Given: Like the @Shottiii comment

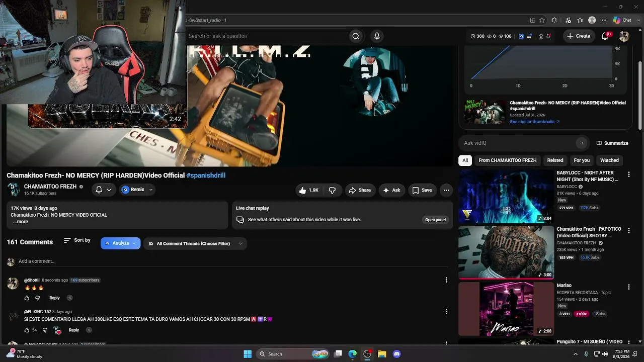Looking at the screenshot, I should click(27, 298).
